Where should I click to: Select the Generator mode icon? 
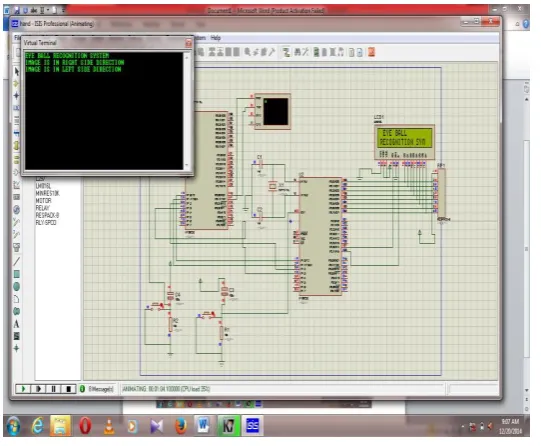pyautogui.click(x=17, y=209)
